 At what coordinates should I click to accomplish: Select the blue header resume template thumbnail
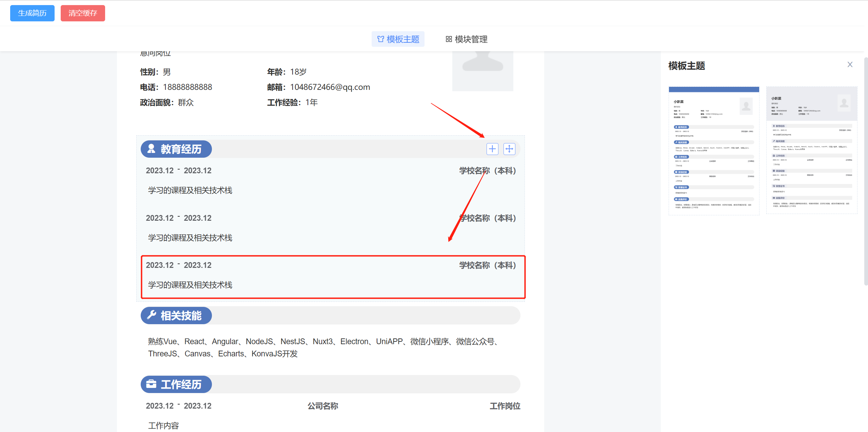coord(714,151)
